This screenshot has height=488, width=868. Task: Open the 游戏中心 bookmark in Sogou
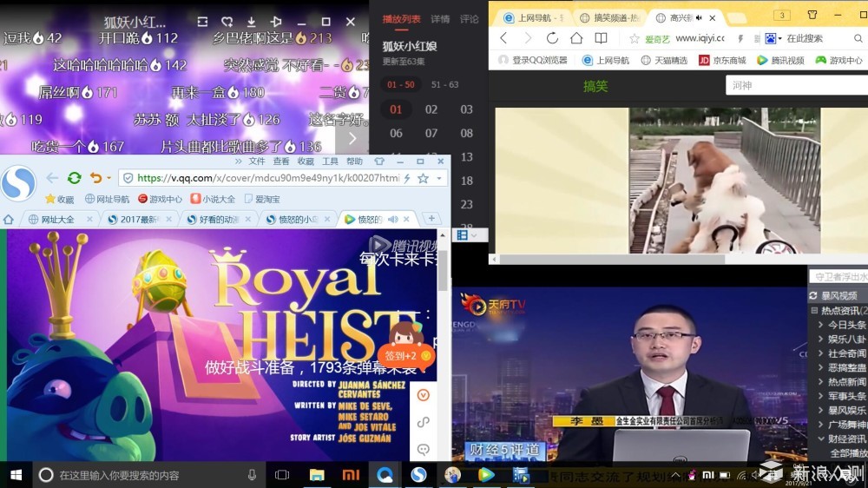coord(160,199)
